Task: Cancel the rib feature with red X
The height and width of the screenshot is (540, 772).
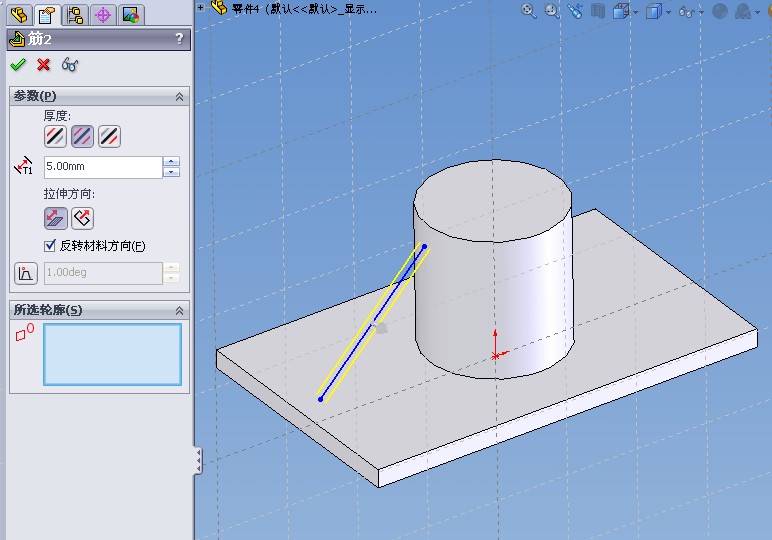Action: pyautogui.click(x=43, y=65)
